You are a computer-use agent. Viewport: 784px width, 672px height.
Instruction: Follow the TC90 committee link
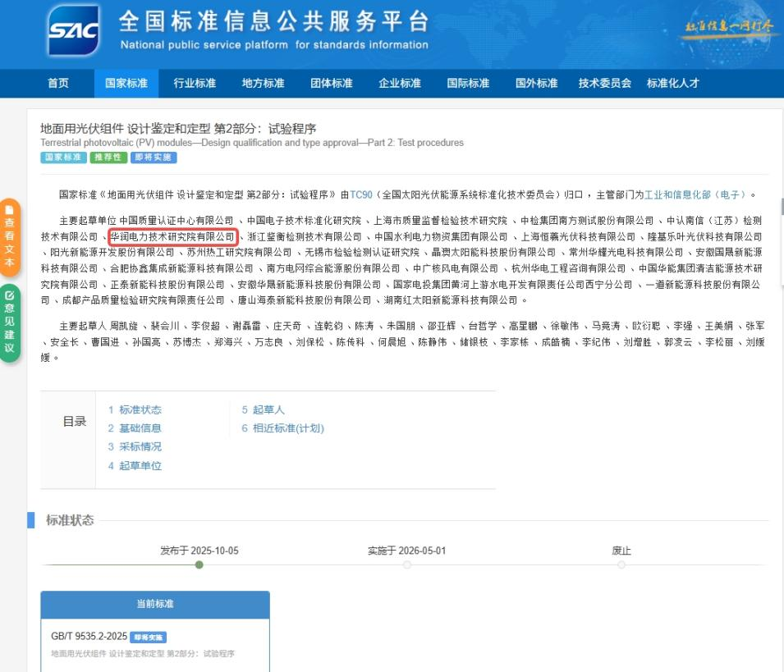[x=361, y=194]
